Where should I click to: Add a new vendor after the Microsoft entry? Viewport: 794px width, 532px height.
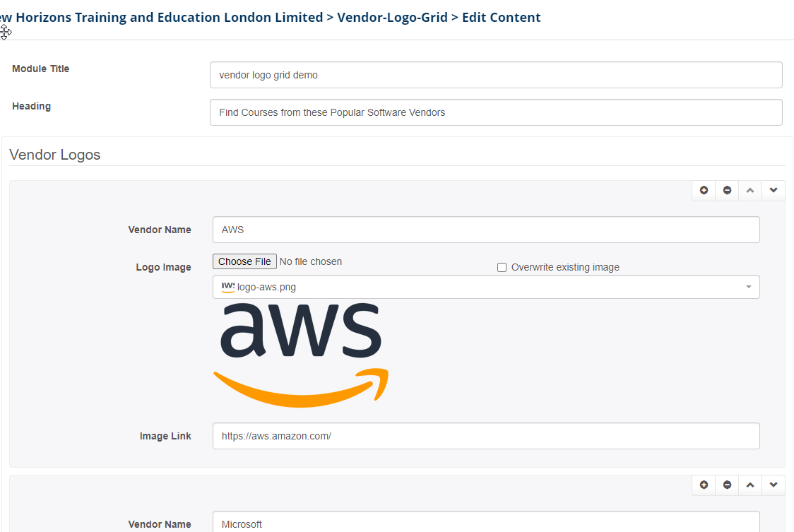704,485
